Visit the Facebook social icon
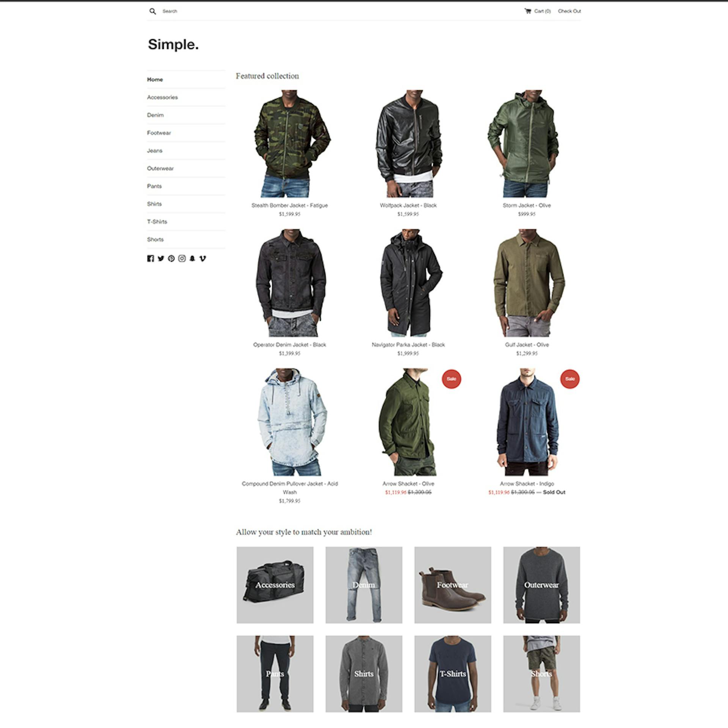 click(x=151, y=259)
